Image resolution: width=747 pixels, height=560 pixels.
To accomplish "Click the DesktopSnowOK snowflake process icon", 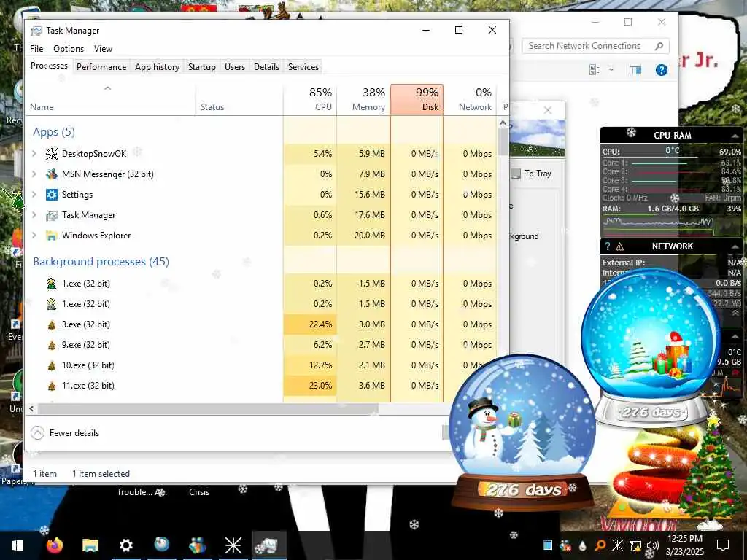I will (x=52, y=154).
